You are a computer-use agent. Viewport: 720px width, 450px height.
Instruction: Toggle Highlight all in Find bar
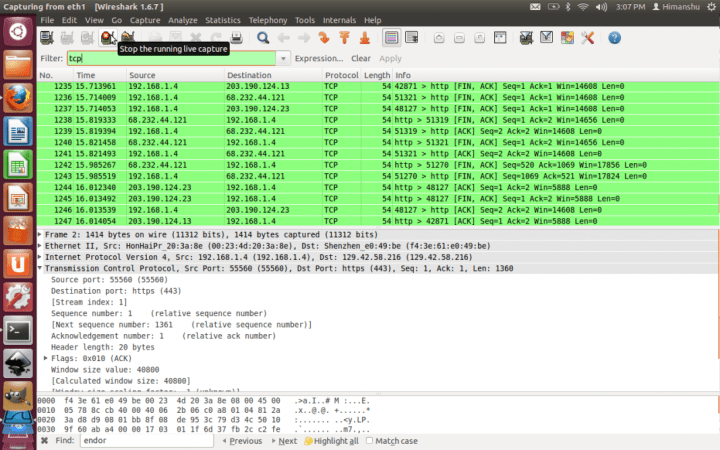click(x=332, y=441)
